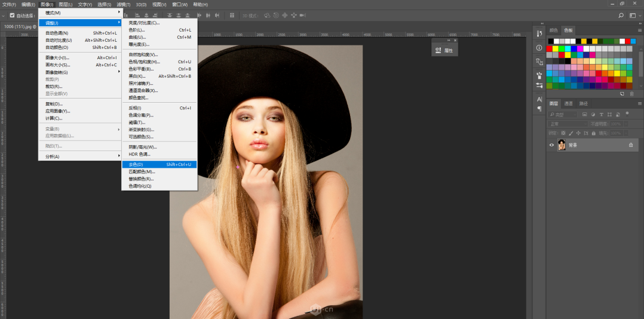Open the Info panel icon

tap(539, 48)
